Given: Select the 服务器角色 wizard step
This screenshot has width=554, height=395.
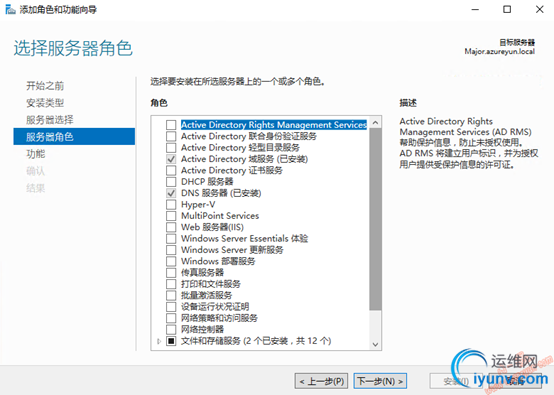Looking at the screenshot, I should pyautogui.click(x=74, y=136).
